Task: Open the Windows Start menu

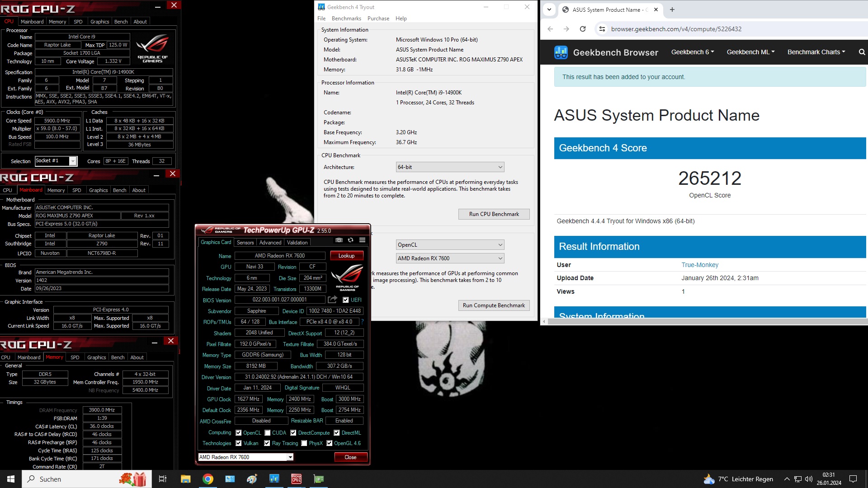Action: [11, 479]
